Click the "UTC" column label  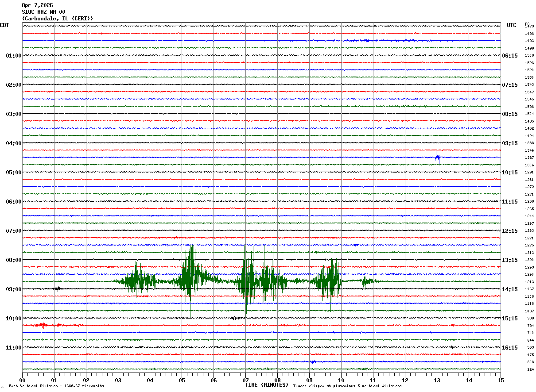[512, 25]
